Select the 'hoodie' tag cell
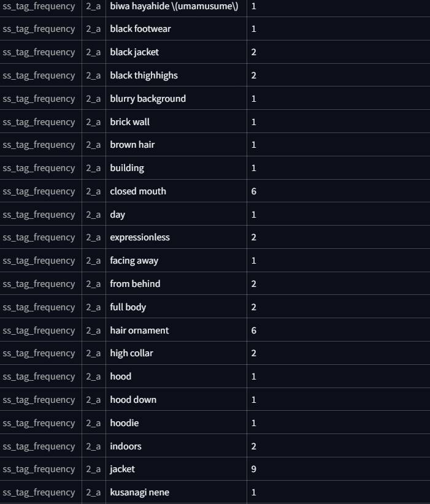The height and width of the screenshot is (504, 430). click(x=125, y=423)
